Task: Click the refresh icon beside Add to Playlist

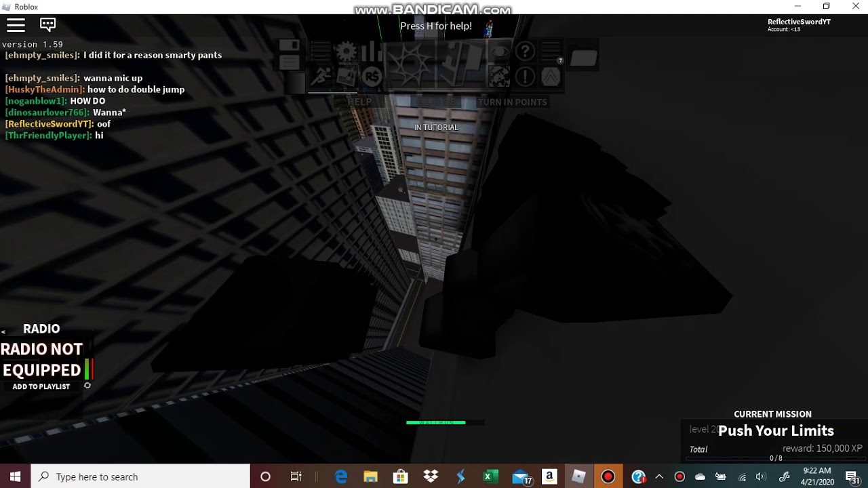Action: (x=87, y=386)
